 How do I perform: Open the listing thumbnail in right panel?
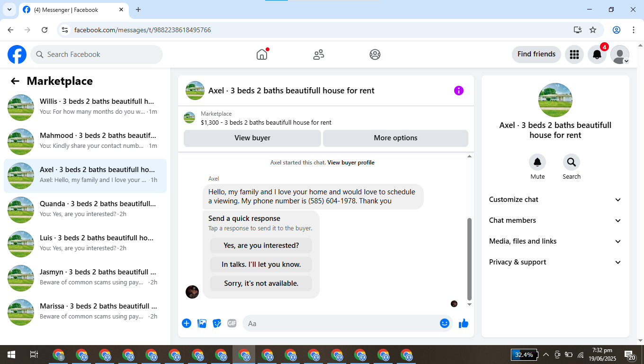pos(555,100)
